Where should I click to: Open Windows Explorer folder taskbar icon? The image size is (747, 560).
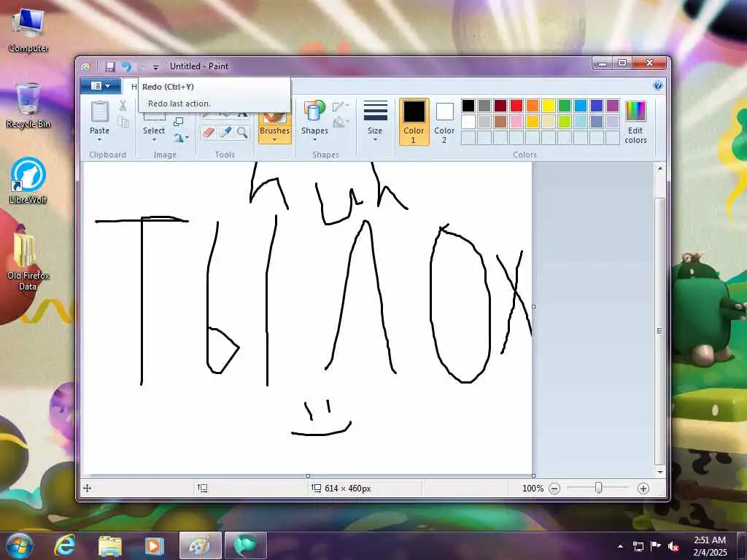(x=110, y=546)
